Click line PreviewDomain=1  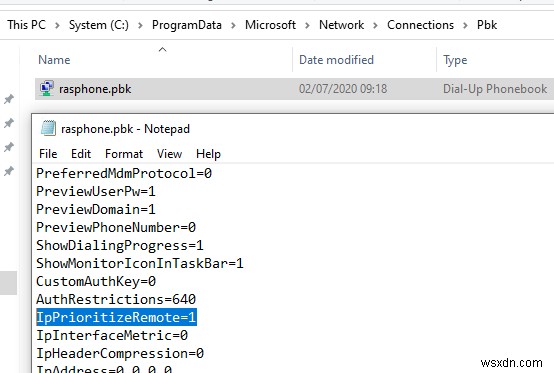[96, 209]
